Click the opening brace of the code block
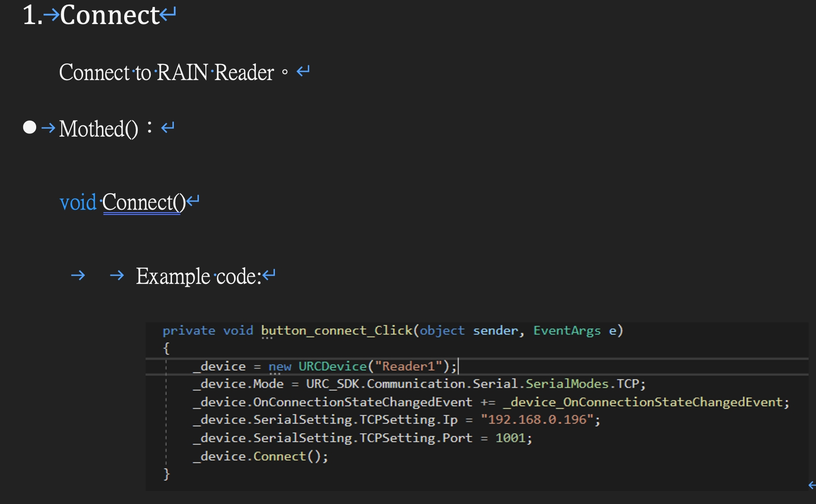The width and height of the screenshot is (816, 504). click(166, 348)
